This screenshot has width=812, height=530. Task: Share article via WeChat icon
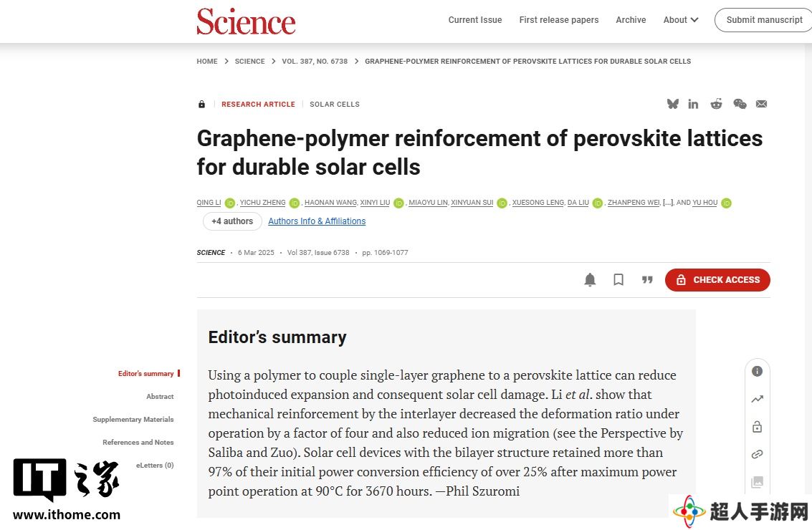pyautogui.click(x=740, y=104)
